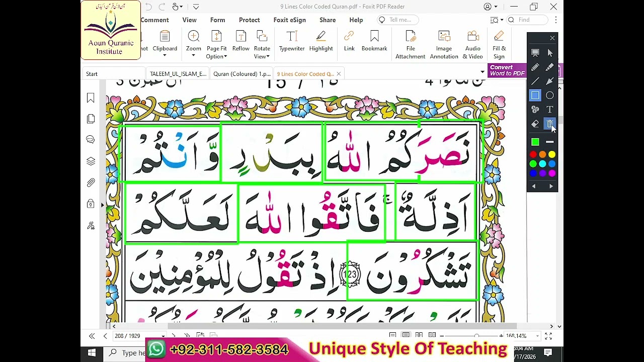644x362 pixels.
Task: Select the rectangle shape tool
Action: (x=535, y=95)
